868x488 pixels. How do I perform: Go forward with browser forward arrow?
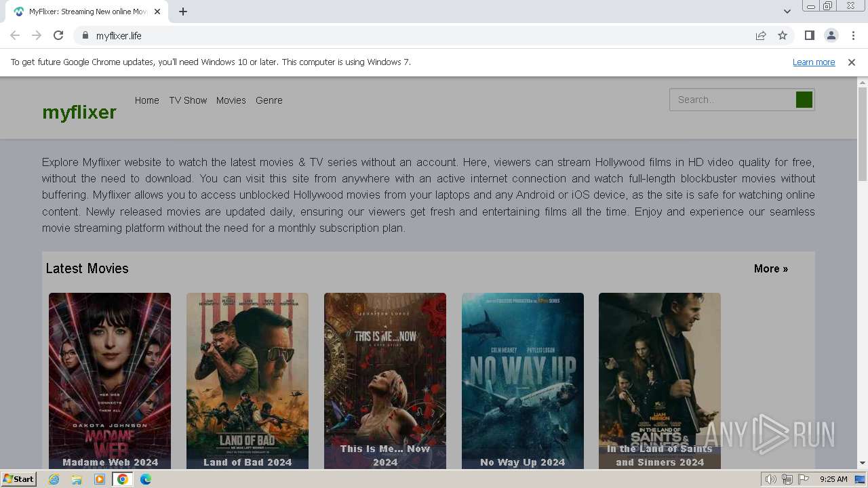[37, 35]
